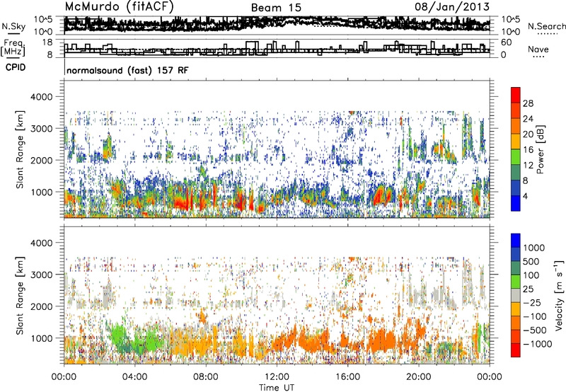Click the 2000 tick on the velocity panel

[42, 306]
